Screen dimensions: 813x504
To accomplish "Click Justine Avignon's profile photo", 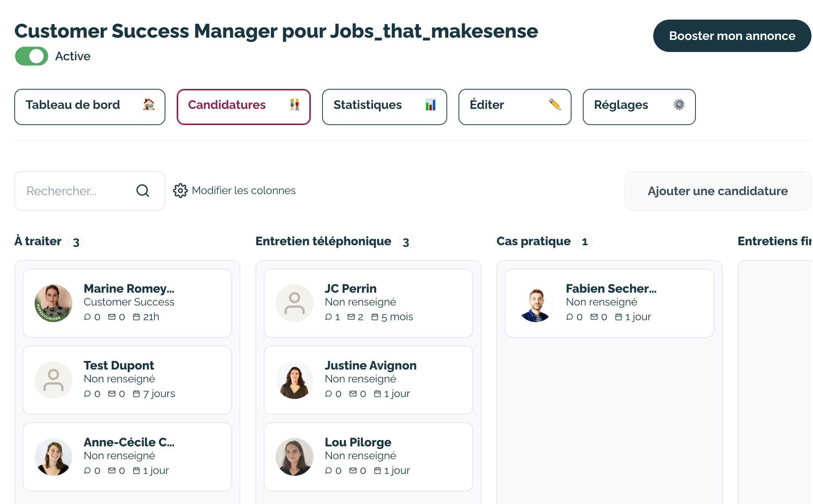I will (295, 380).
